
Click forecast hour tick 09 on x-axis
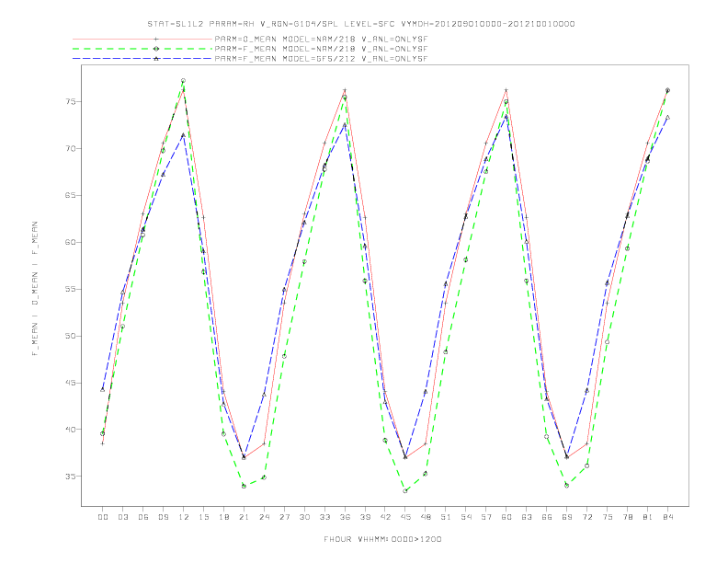[163, 517]
